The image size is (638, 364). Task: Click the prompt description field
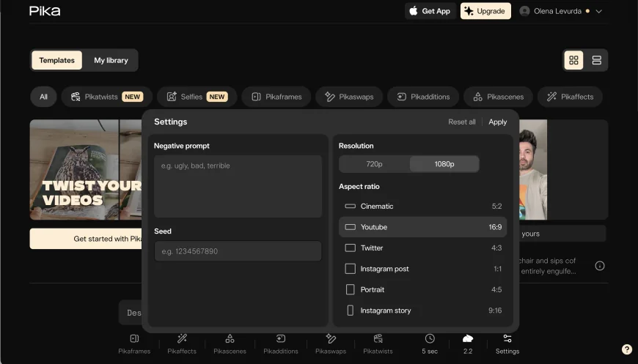[x=131, y=313]
